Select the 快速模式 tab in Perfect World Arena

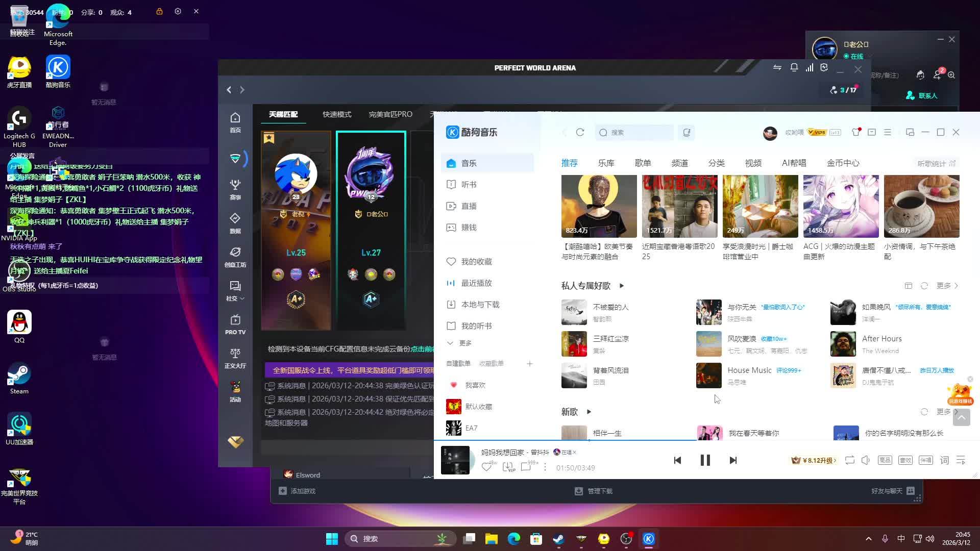coord(336,114)
